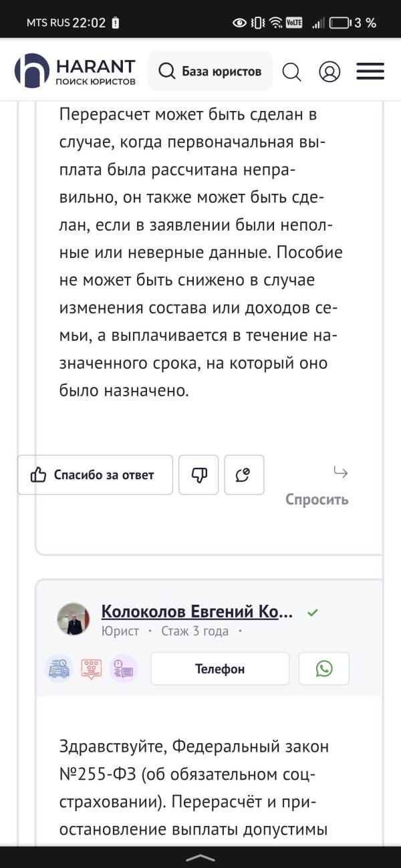Toggle the thumbs-down dislike on the answer
Viewport: 401px width, 868px height.
(x=198, y=474)
